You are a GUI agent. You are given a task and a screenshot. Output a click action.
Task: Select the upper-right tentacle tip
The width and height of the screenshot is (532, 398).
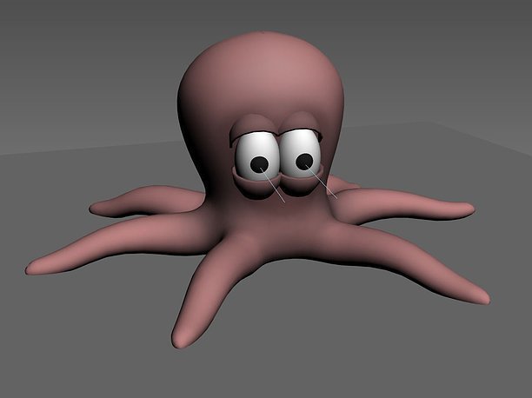pos(465,209)
